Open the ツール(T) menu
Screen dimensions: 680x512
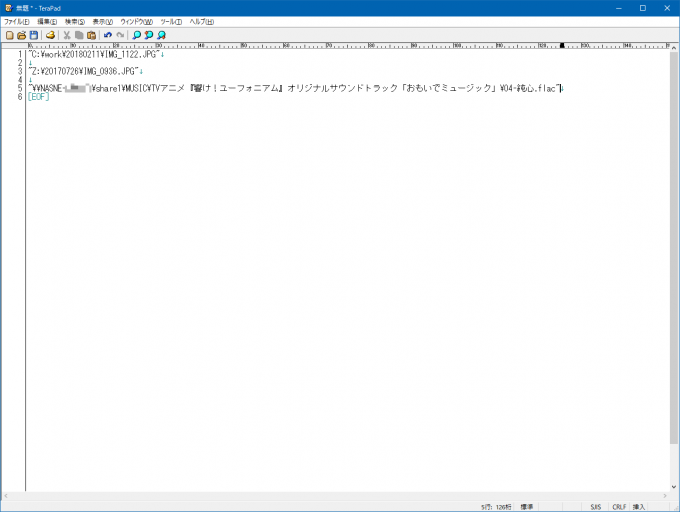click(x=171, y=22)
